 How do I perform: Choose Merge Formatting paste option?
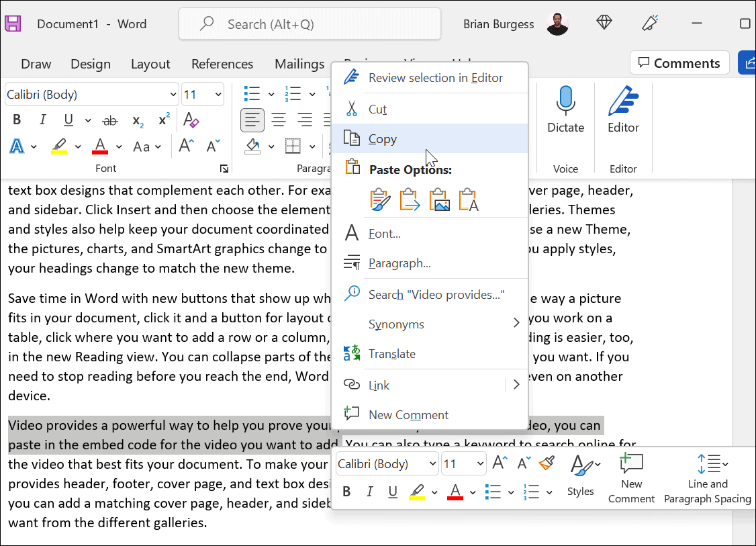pos(410,199)
